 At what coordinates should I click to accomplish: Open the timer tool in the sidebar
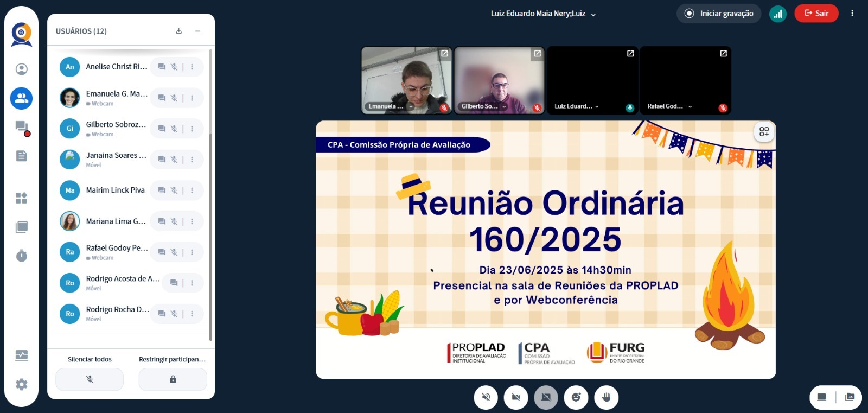[x=22, y=256]
